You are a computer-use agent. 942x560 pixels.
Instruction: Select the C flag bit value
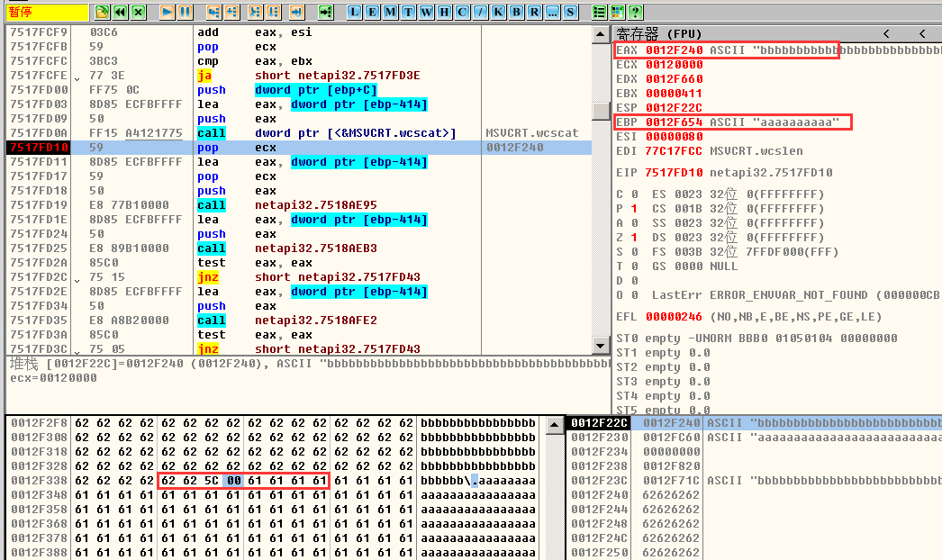pyautogui.click(x=636, y=194)
